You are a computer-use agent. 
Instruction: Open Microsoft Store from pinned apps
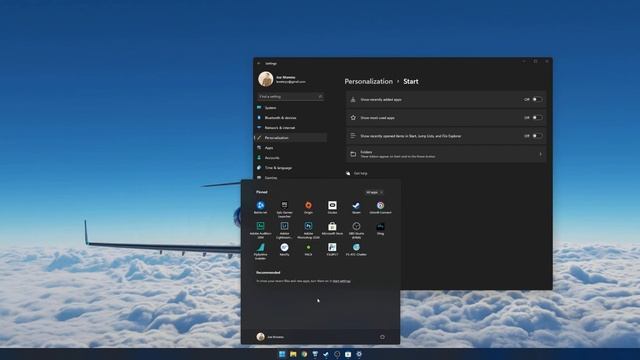click(x=332, y=228)
